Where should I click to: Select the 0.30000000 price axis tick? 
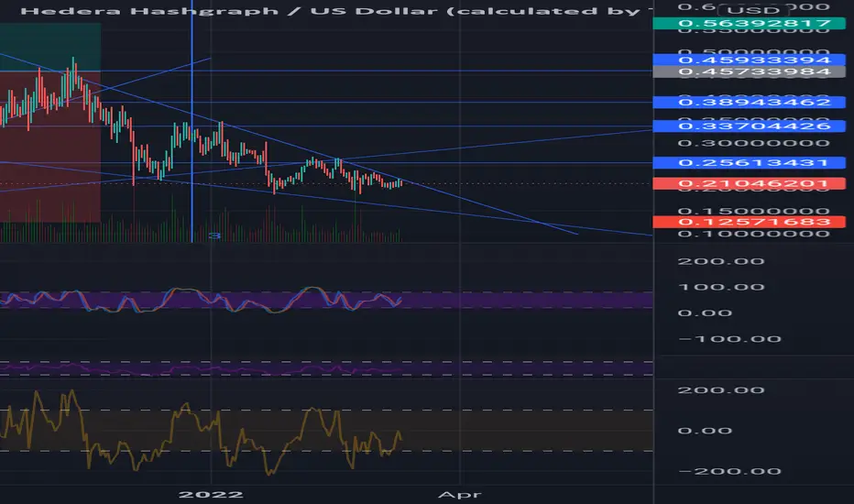(754, 143)
